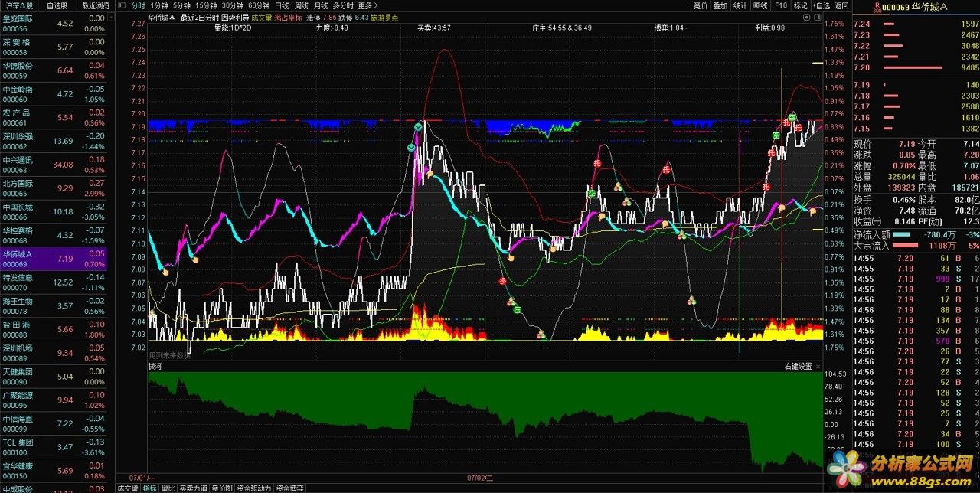This screenshot has height=493, width=980.
Task: Click the 标记 mark button
Action: coord(801,5)
